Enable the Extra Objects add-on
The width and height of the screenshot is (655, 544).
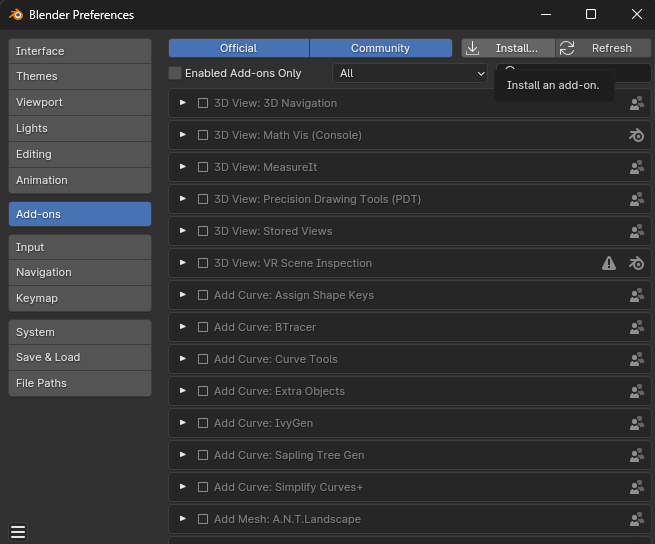tap(203, 391)
